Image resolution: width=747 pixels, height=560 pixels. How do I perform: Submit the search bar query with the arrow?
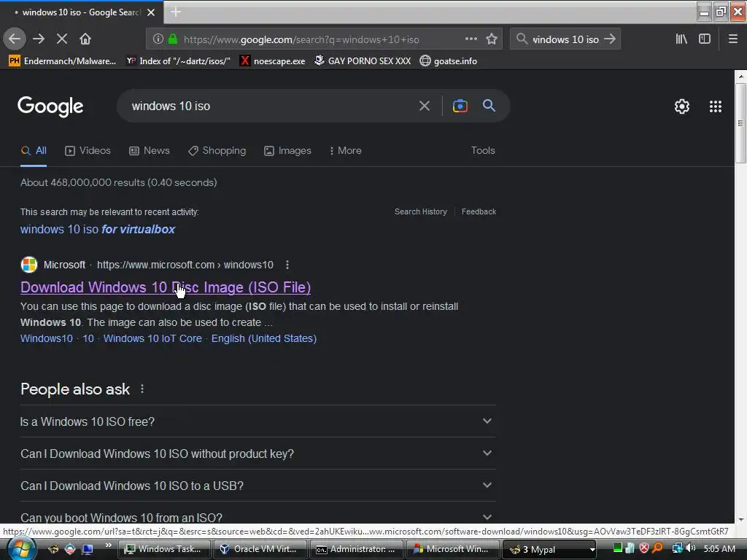click(x=610, y=39)
